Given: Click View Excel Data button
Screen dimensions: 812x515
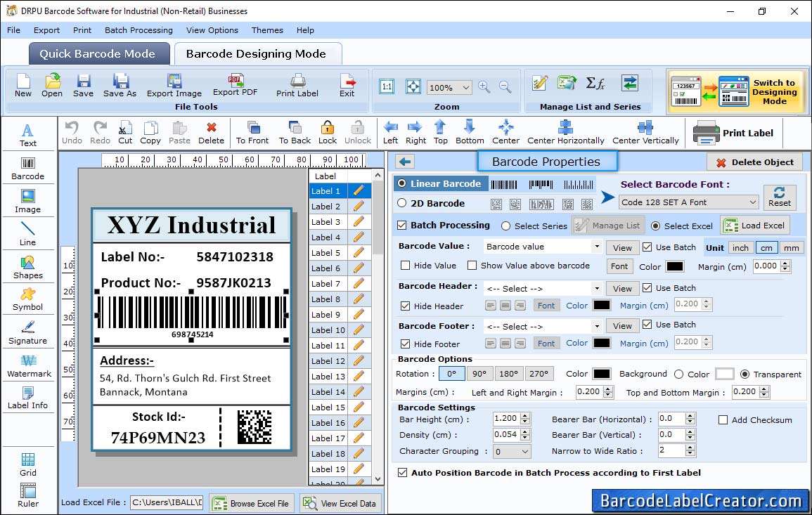Looking at the screenshot, I should pos(340,503).
